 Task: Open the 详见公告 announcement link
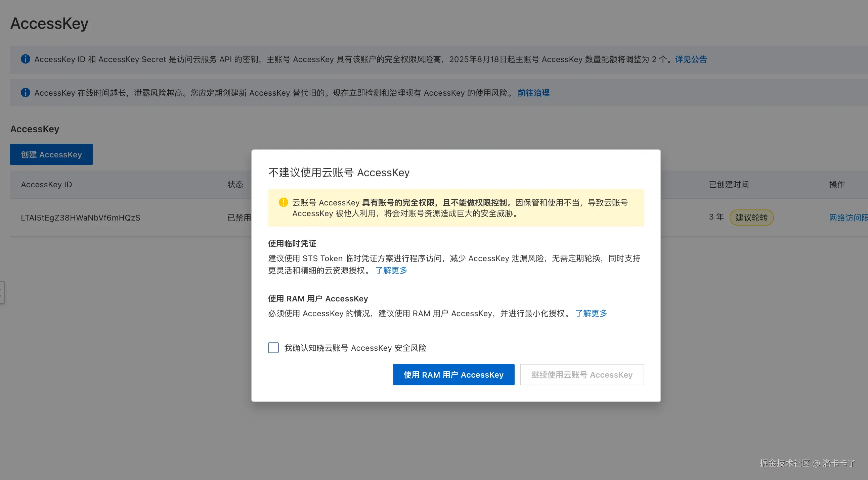[x=691, y=59]
